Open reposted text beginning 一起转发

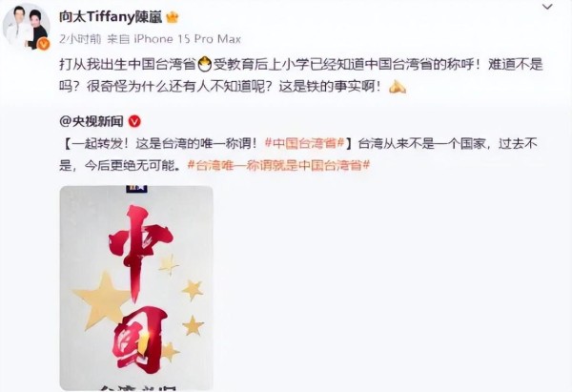tap(298, 155)
